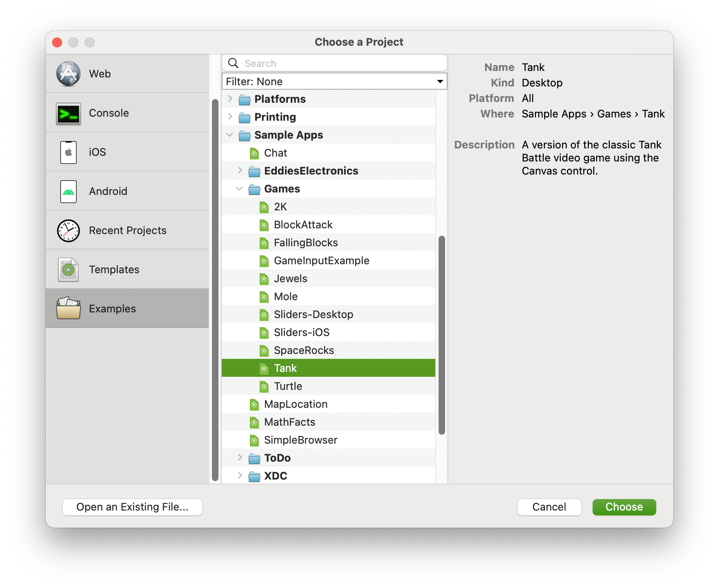
Task: Select the Sliders-iOS example
Action: (329, 332)
